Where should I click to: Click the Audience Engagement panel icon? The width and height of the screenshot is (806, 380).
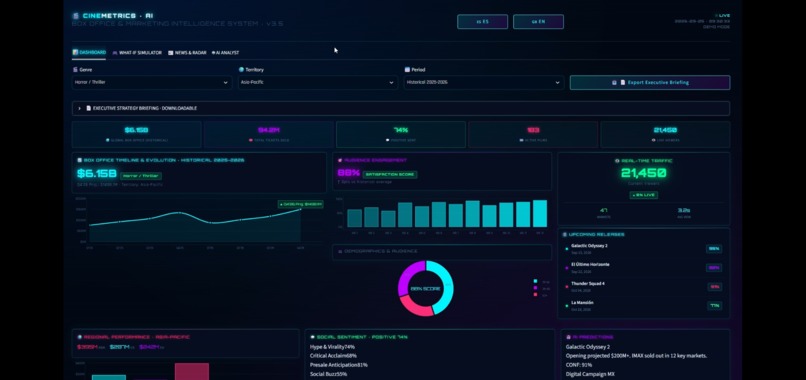click(x=340, y=160)
